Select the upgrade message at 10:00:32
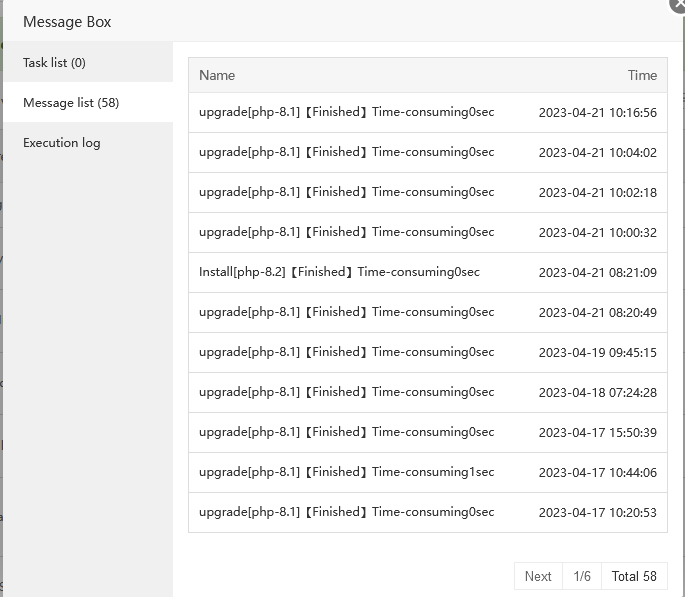The width and height of the screenshot is (685, 597). (346, 232)
